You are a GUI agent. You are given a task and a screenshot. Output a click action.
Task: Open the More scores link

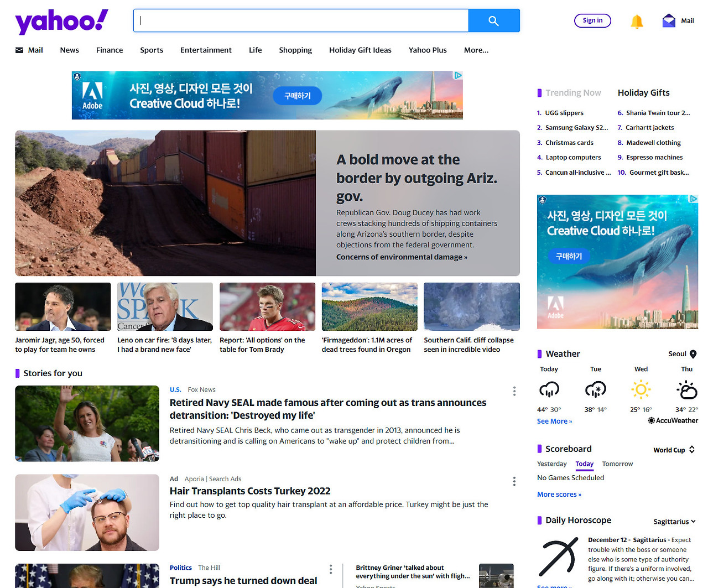point(559,495)
